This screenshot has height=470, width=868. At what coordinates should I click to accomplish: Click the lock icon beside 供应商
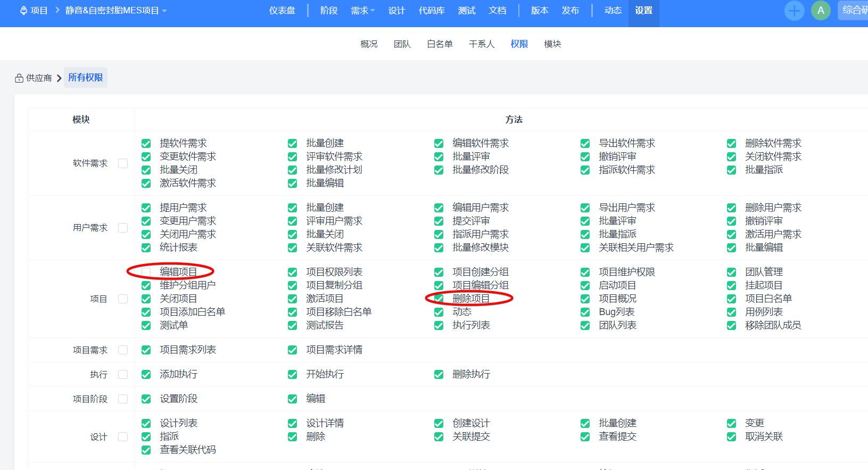tap(19, 78)
